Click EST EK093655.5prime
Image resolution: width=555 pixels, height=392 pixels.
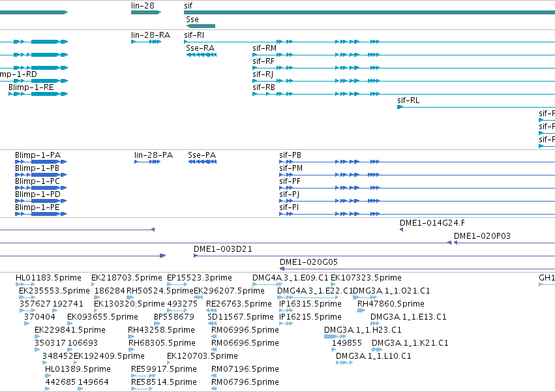[x=70, y=324]
